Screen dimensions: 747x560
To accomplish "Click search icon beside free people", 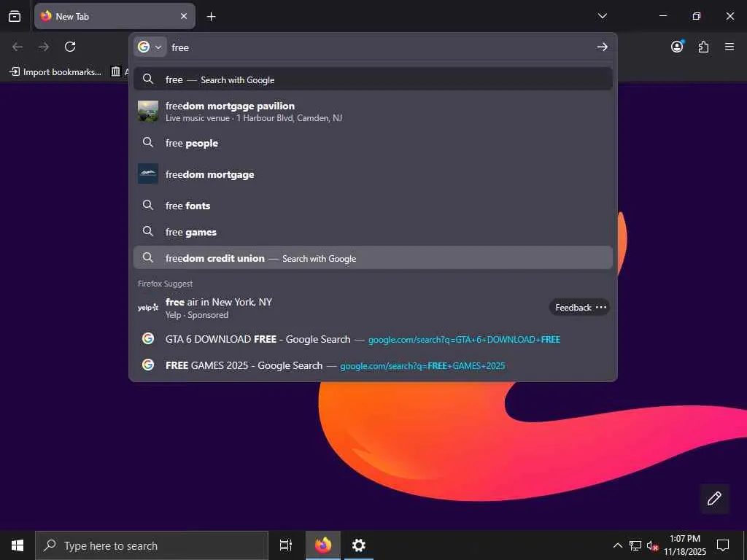I will click(x=148, y=142).
